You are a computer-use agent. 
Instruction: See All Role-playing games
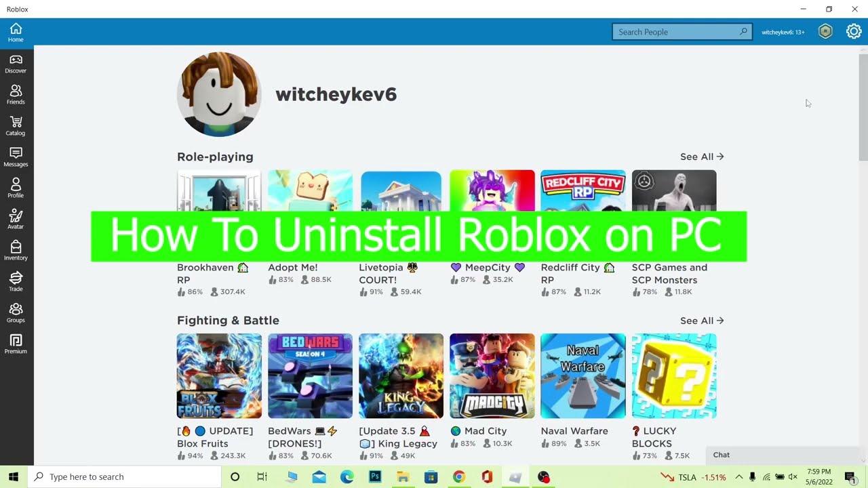click(x=702, y=157)
